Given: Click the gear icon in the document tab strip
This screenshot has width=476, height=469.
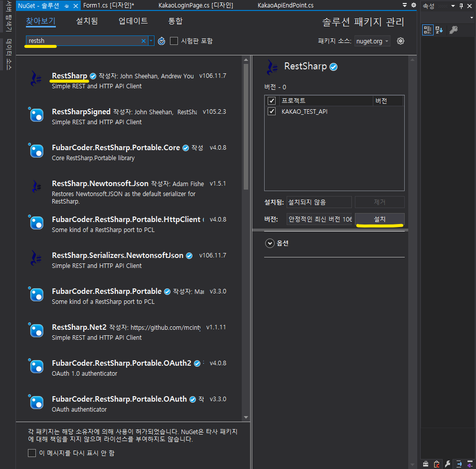Looking at the screenshot, I should pos(414,5).
